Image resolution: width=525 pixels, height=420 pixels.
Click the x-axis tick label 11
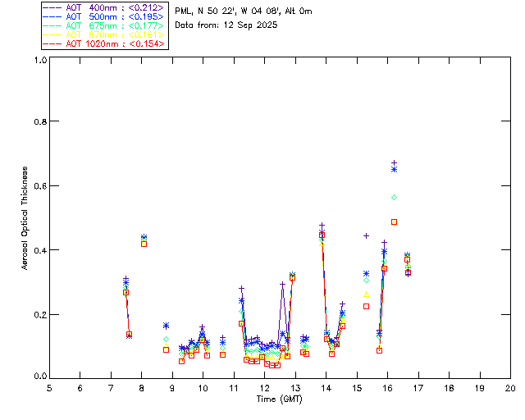tap(234, 388)
